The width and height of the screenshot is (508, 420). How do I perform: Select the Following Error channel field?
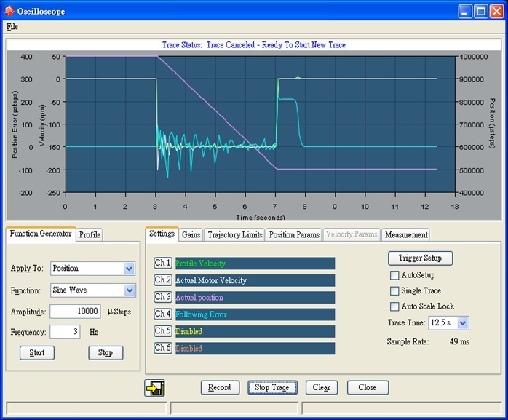tap(255, 314)
